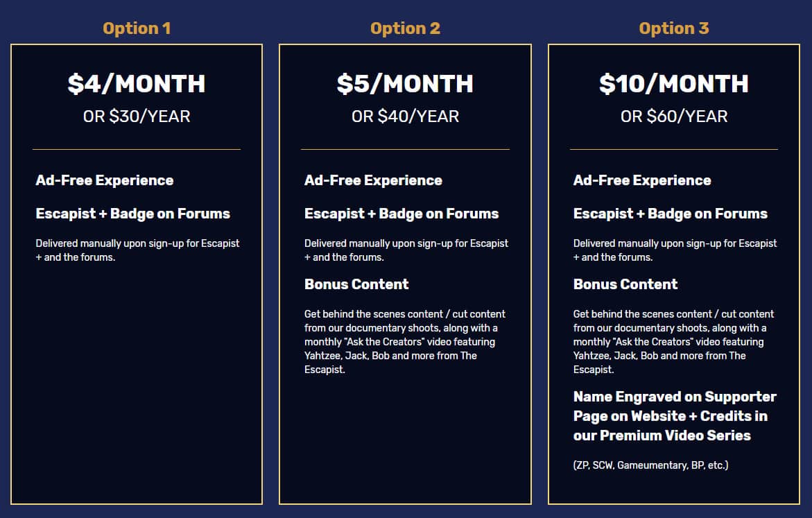Click Escapist + Badge on Forums in Option 3

(x=671, y=214)
